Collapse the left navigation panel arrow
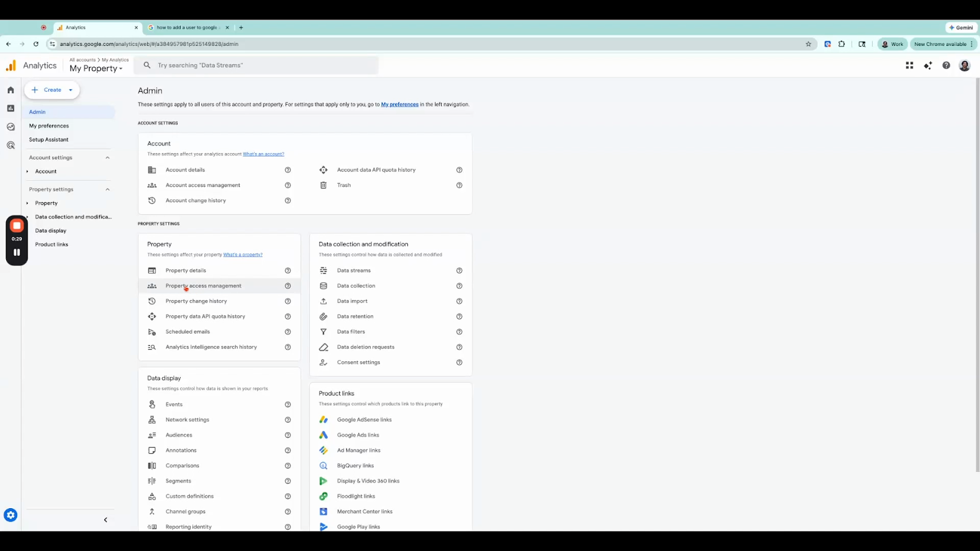 tap(105, 520)
